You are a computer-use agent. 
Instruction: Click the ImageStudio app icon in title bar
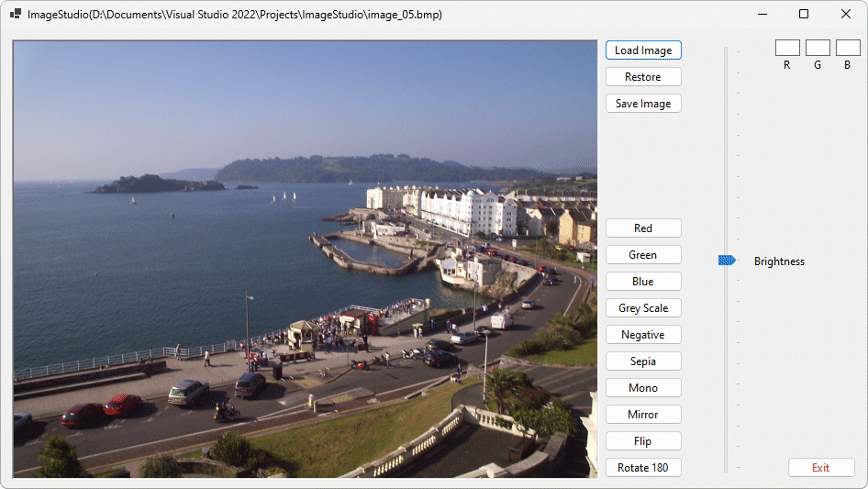click(x=16, y=15)
